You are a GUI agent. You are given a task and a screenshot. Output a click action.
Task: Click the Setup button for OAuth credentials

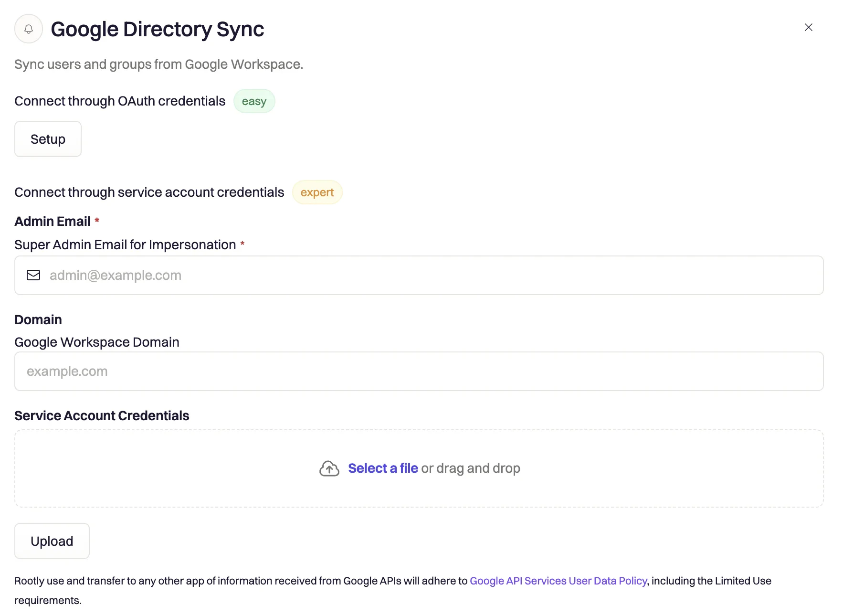tap(48, 139)
